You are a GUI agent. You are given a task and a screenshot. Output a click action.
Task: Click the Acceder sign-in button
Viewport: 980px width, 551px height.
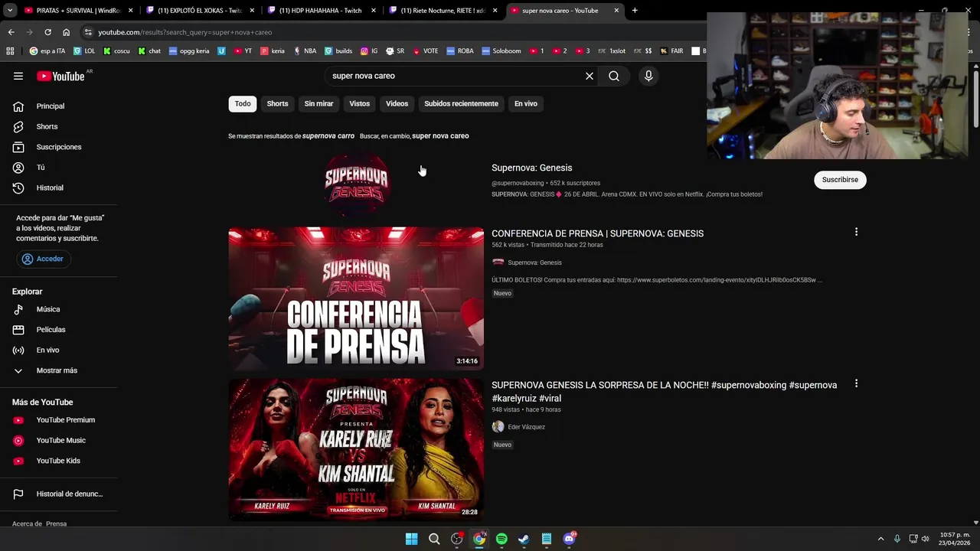(x=44, y=259)
